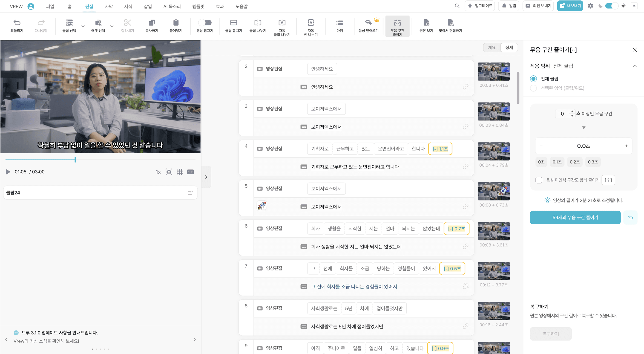
Task: Click the 내보내기 export button
Action: point(570,6)
